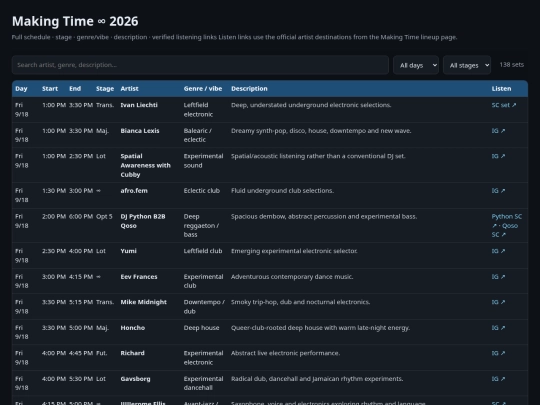
Task: Click the artist name Mike Midnight
Action: (x=143, y=302)
